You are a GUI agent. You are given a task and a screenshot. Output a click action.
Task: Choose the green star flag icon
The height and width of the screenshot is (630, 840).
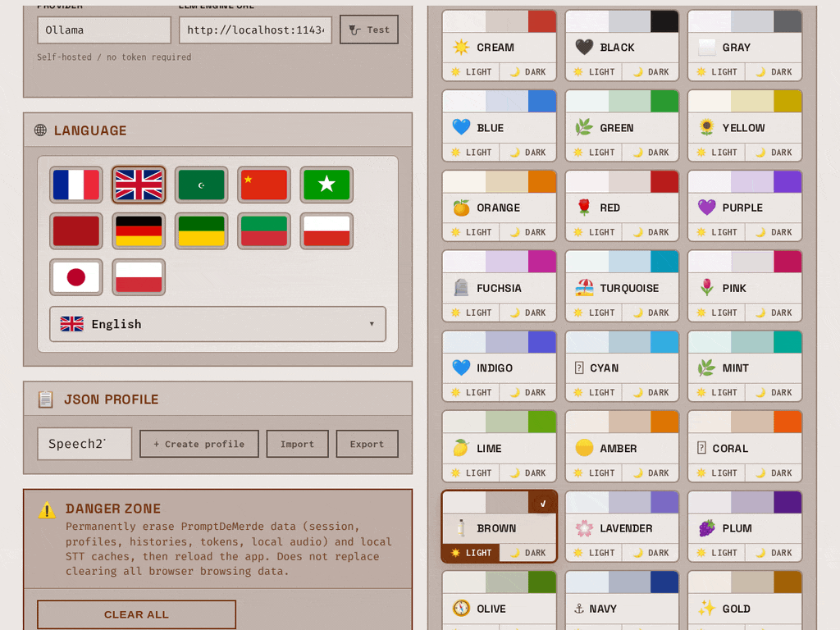pos(326,185)
